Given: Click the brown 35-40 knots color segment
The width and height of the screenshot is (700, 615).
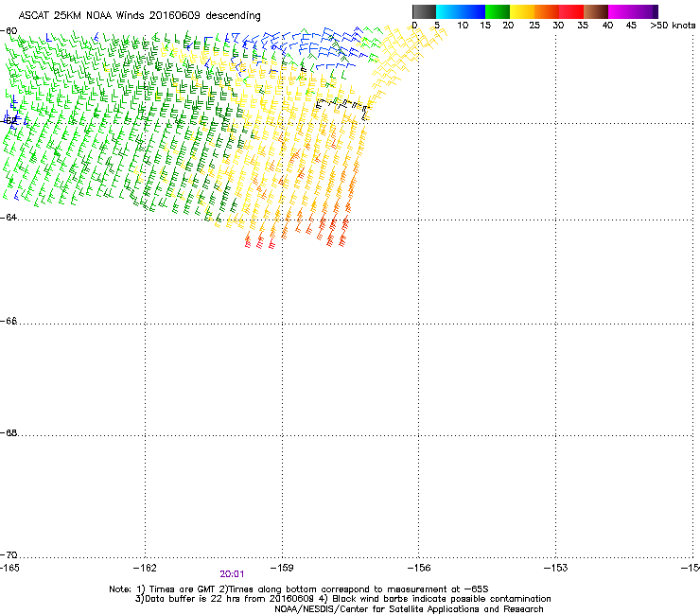Looking at the screenshot, I should (596, 11).
